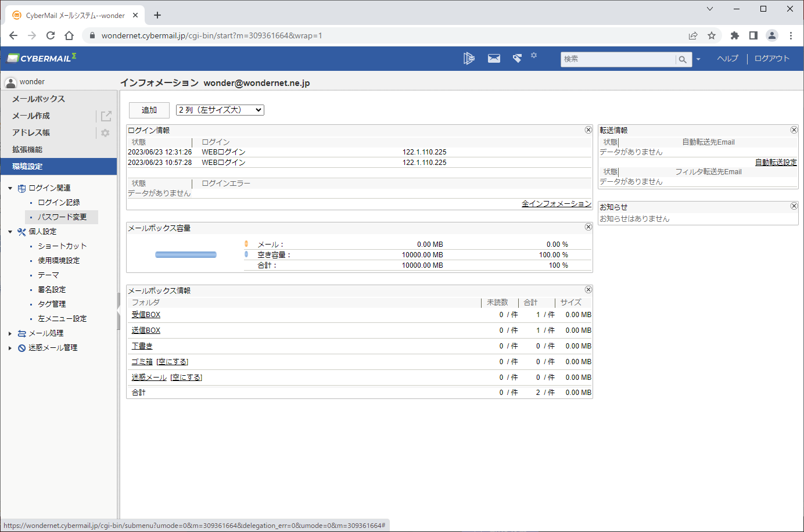Reload the page with browser refresh icon

tap(51, 35)
